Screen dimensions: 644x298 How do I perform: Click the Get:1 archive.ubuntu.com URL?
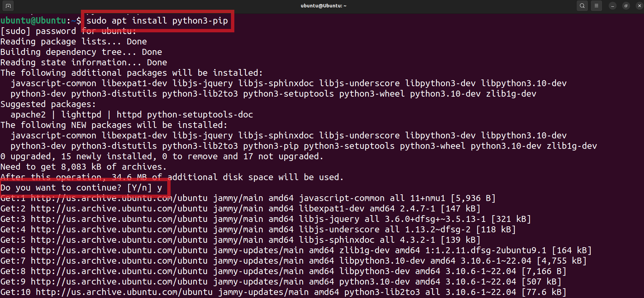pos(119,198)
